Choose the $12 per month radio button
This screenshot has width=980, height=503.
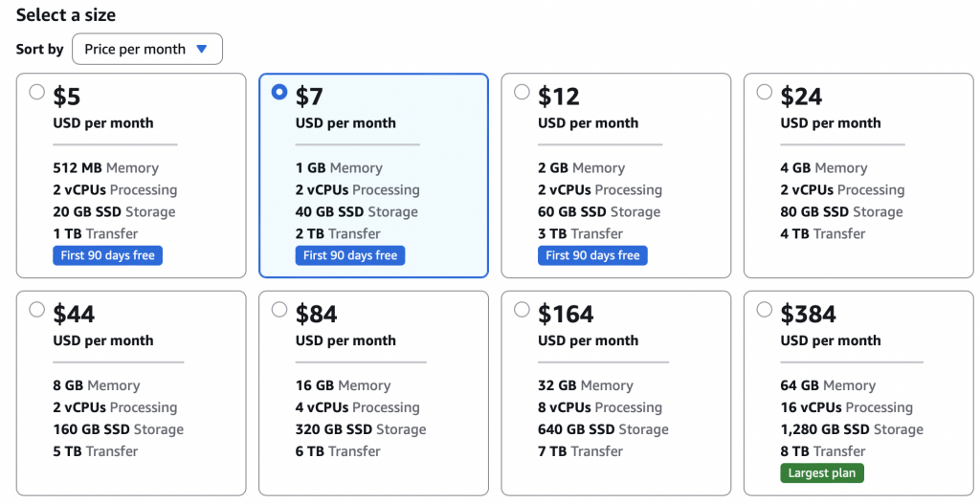click(x=522, y=92)
